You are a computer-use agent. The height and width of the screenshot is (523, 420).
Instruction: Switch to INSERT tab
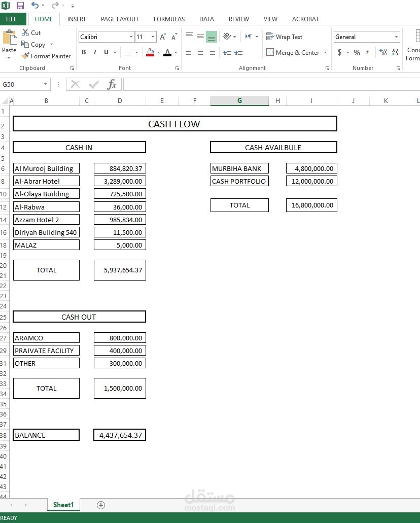coord(77,19)
